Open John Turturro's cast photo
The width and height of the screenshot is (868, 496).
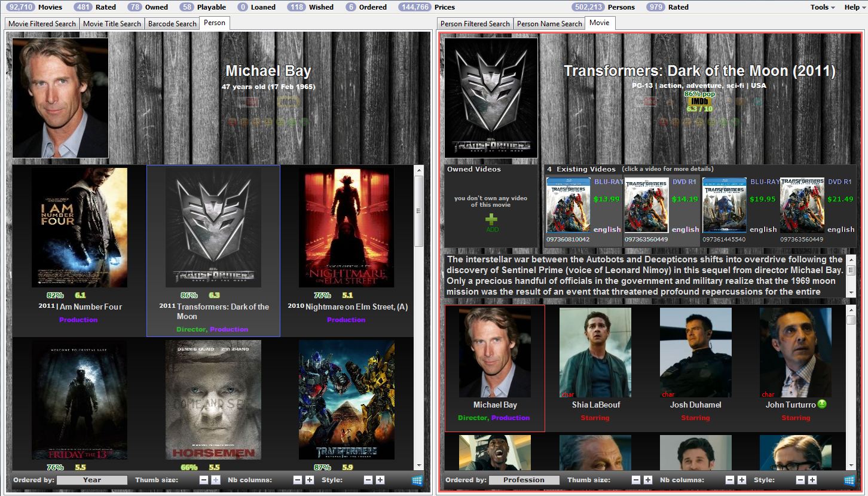(796, 353)
